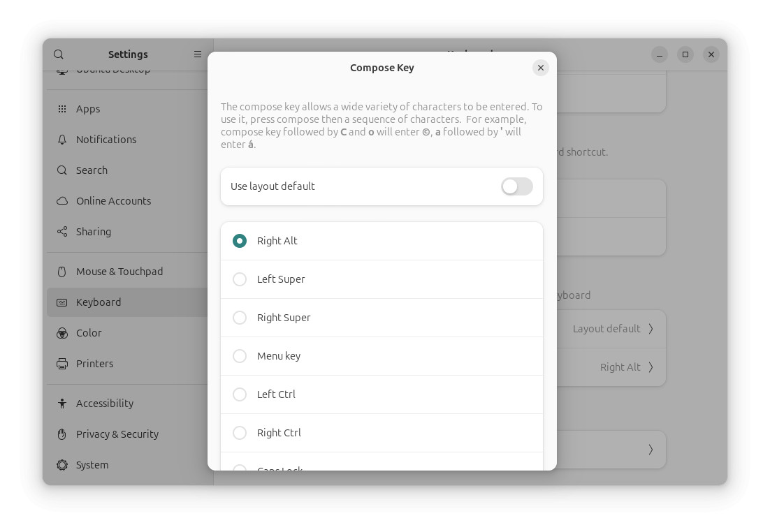This screenshot has height=532, width=770.
Task: Click the Keyboard label in sidebar
Action: tap(99, 302)
